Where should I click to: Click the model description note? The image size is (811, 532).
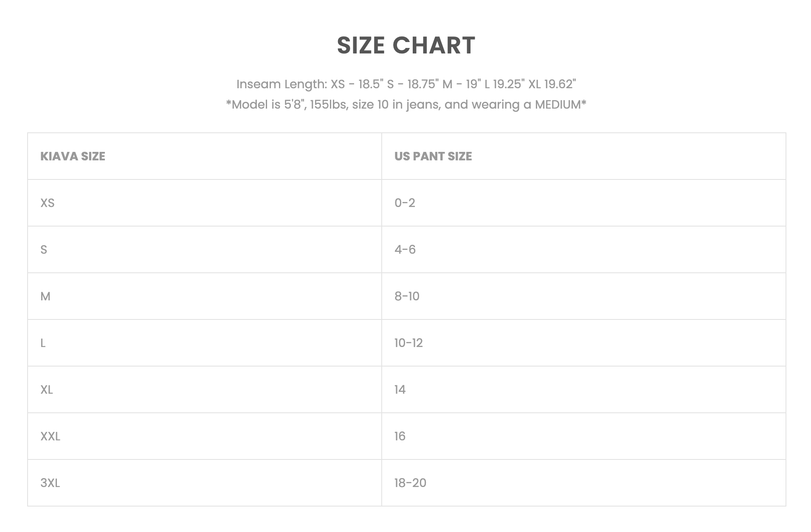click(x=405, y=104)
